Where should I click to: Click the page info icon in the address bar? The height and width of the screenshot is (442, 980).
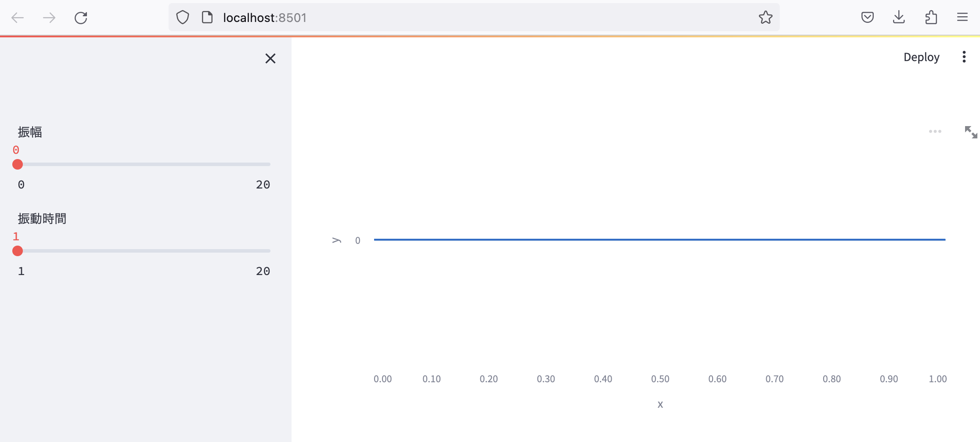pyautogui.click(x=207, y=18)
